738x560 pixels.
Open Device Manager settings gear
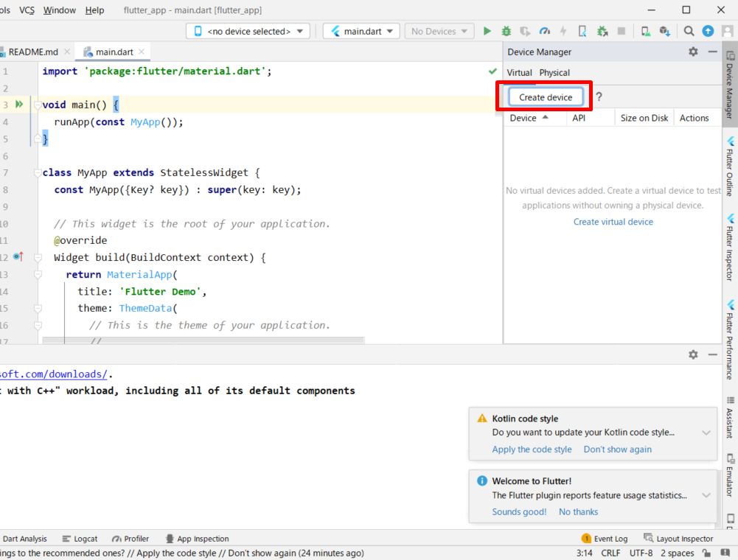(693, 52)
